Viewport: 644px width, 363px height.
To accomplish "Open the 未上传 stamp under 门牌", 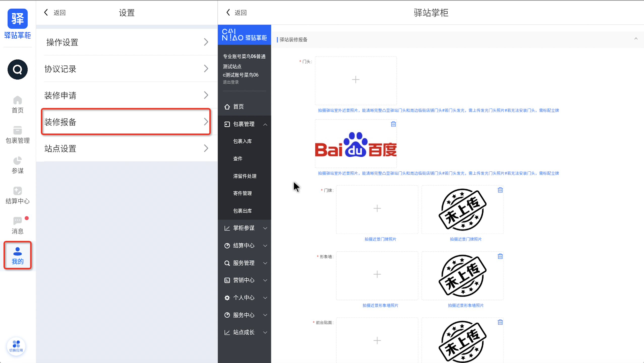I will pyautogui.click(x=462, y=209).
